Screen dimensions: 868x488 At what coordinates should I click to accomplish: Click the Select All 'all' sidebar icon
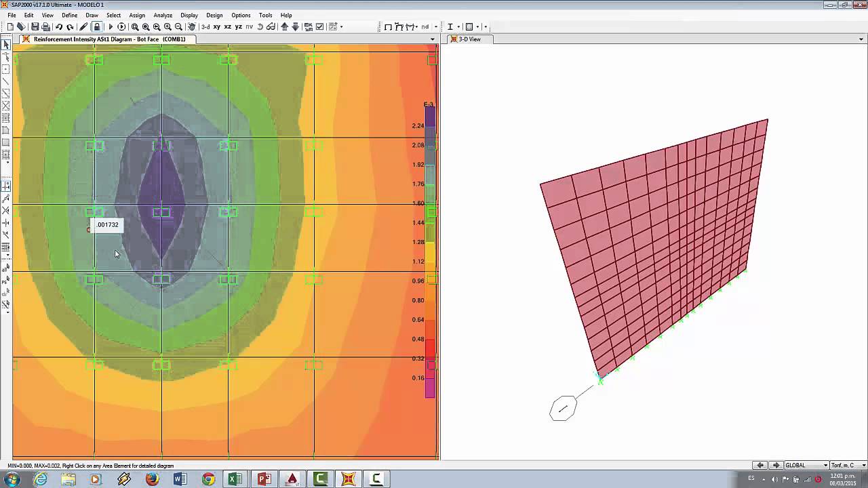(6, 268)
